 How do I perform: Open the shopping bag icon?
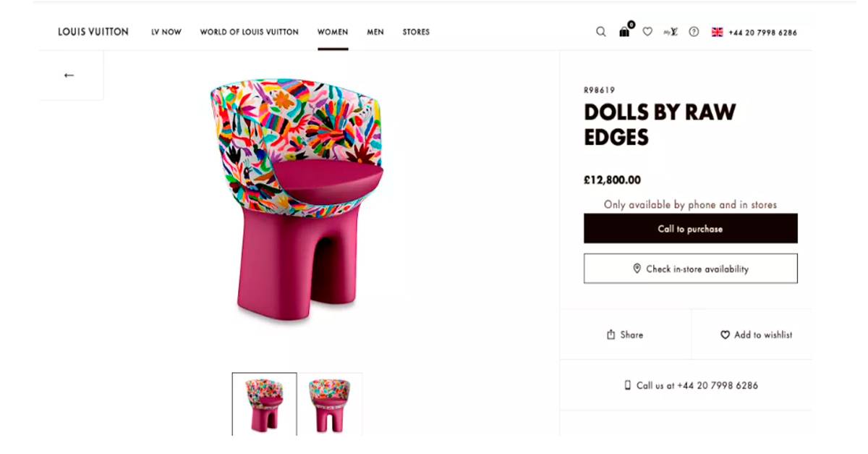coord(624,32)
